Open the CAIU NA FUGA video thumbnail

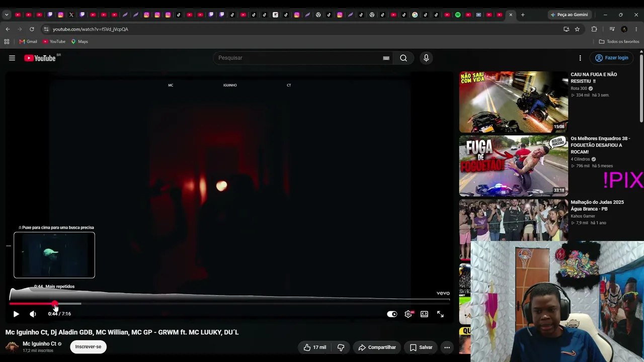click(x=514, y=102)
